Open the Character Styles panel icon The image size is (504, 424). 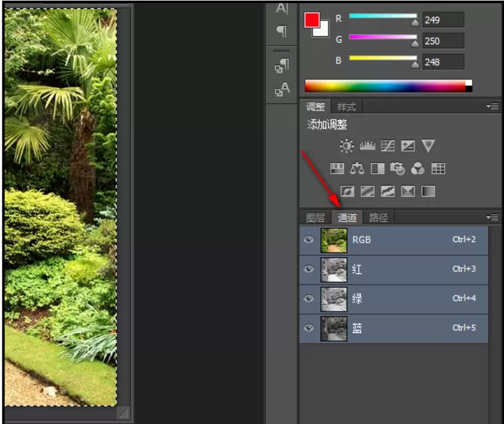tap(282, 89)
